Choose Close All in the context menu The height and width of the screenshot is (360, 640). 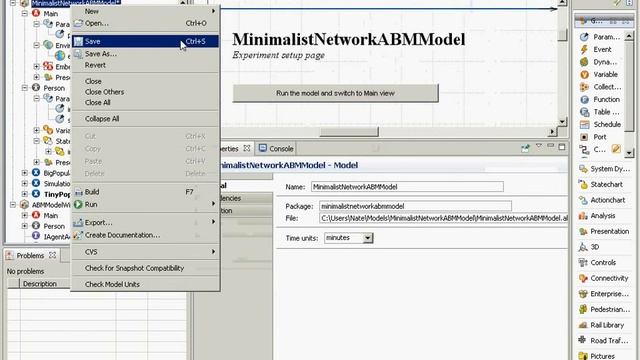(x=145, y=102)
